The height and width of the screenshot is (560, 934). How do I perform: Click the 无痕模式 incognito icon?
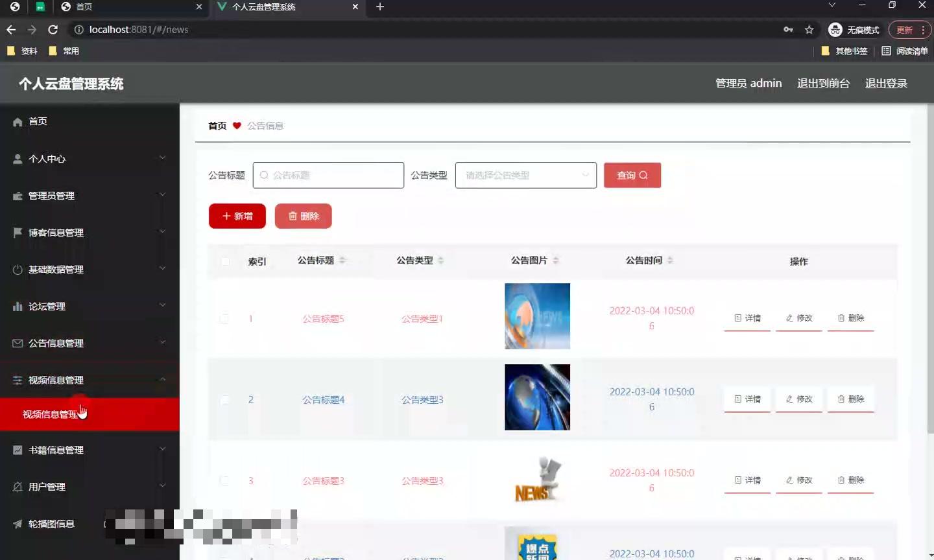coord(835,30)
